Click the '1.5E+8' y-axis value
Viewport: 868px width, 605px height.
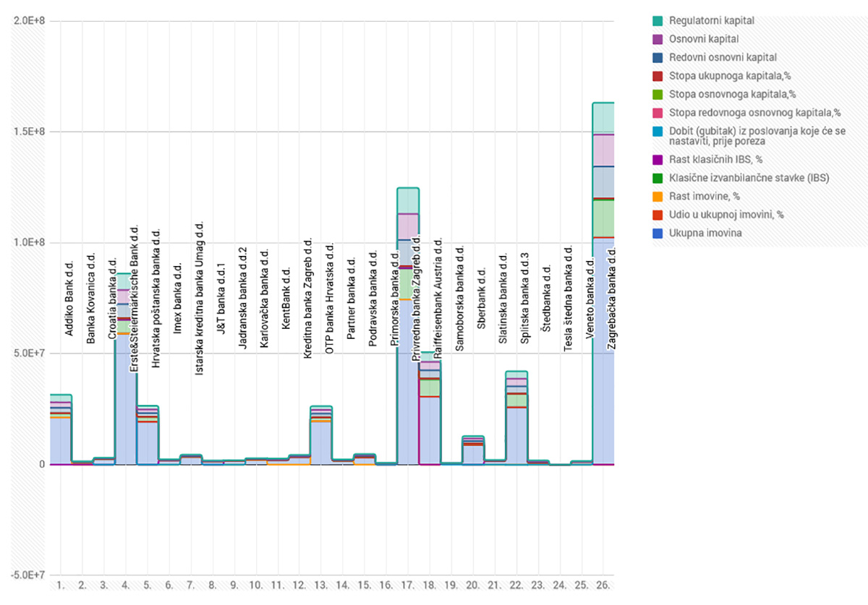pos(30,132)
